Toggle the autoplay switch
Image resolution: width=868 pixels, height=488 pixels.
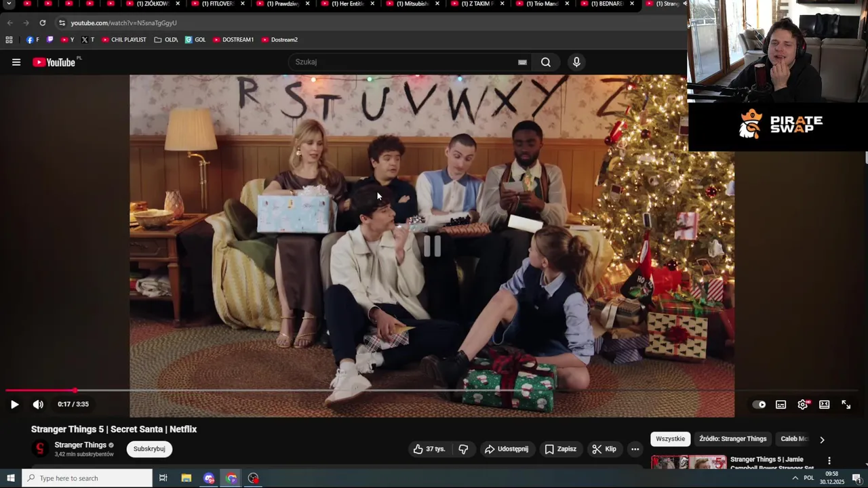point(759,405)
